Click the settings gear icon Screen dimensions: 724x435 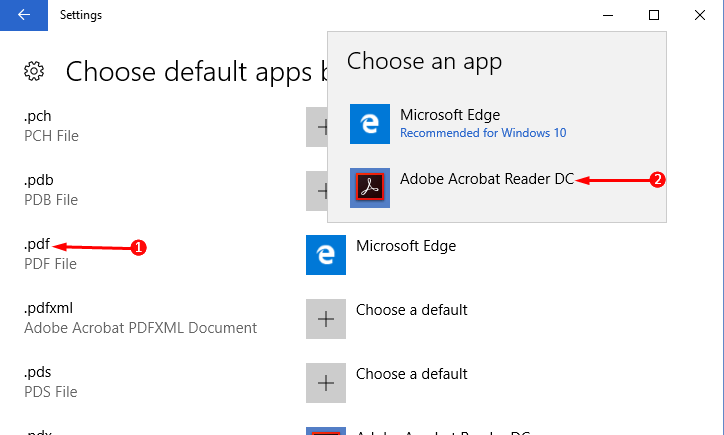point(34,71)
